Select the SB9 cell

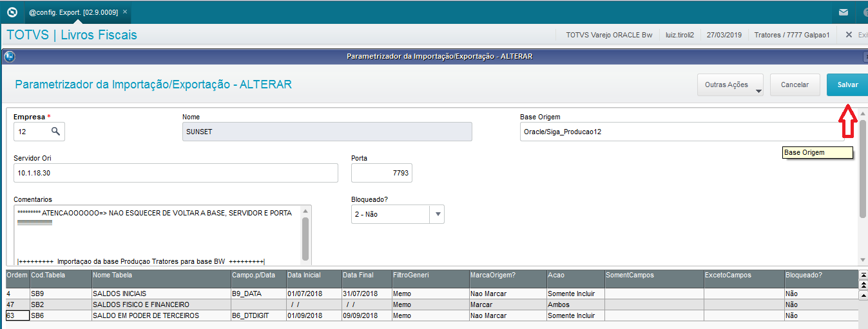(60, 294)
